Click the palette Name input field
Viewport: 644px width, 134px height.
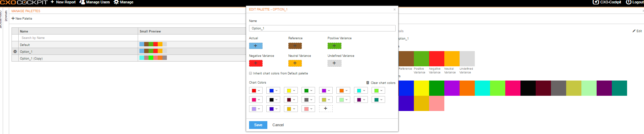click(322, 28)
